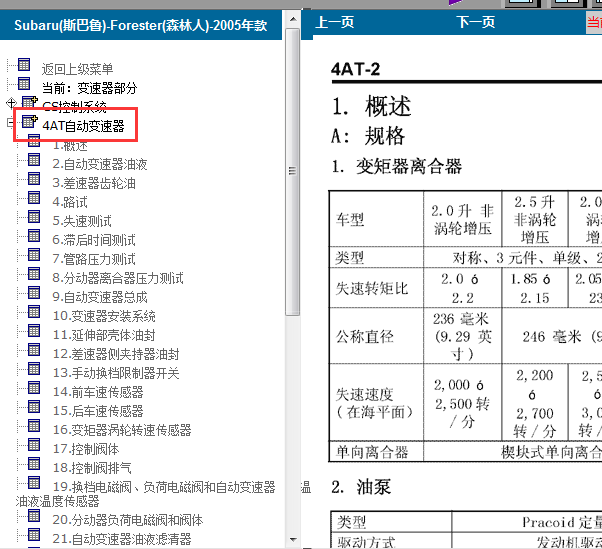The height and width of the screenshot is (549, 602).
Task: Open chapter 2.自动变速器油液
Action: click(100, 164)
